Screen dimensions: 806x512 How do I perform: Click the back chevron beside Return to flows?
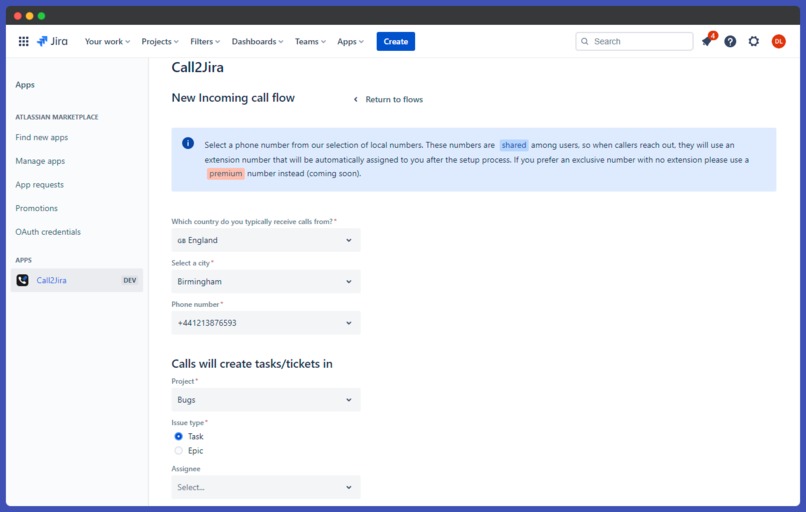(355, 99)
